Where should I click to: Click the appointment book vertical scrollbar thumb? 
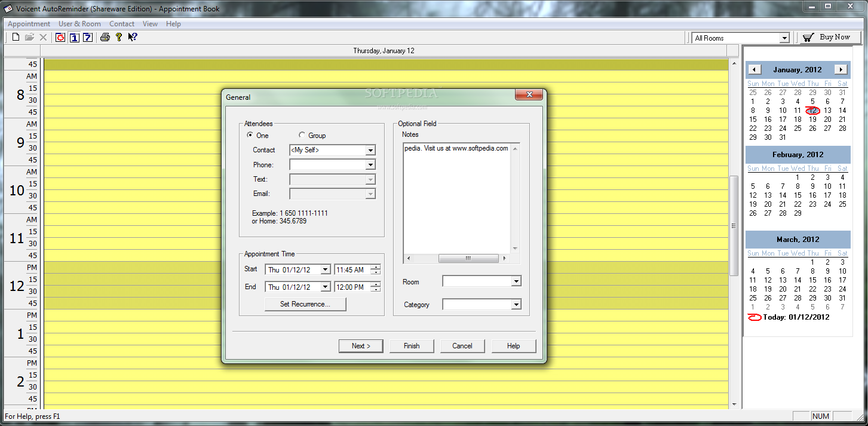[734, 225]
